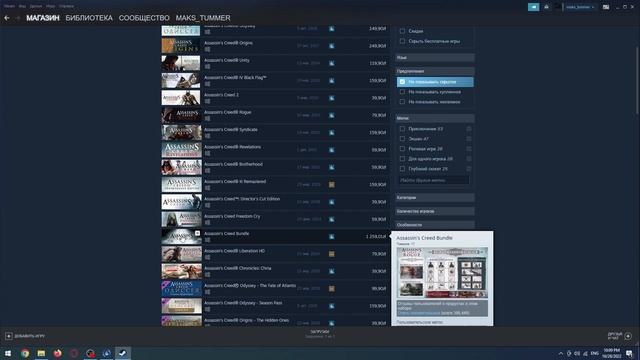Tick the Для одного игрока tag checkbox
Image resolution: width=640 pixels, height=360 pixels.
click(x=402, y=159)
